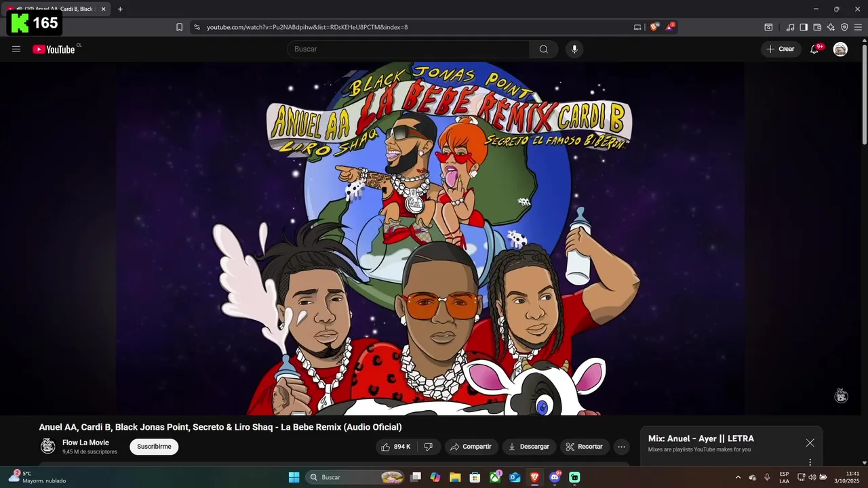The width and height of the screenshot is (868, 488).
Task: Click the Recortar clip button
Action: 584,447
